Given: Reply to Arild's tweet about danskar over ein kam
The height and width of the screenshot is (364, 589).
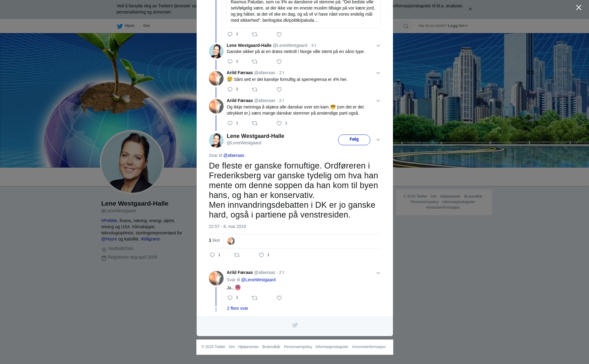Looking at the screenshot, I should coord(230,123).
